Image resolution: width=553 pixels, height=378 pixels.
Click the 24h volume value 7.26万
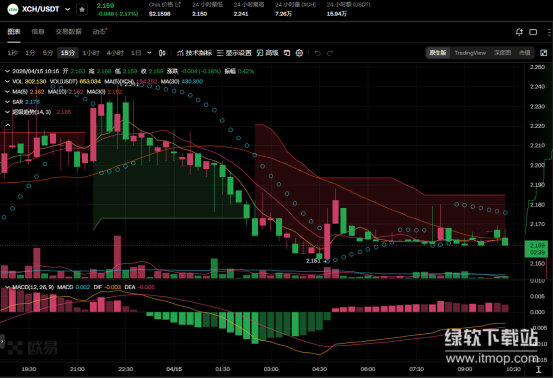[284, 14]
